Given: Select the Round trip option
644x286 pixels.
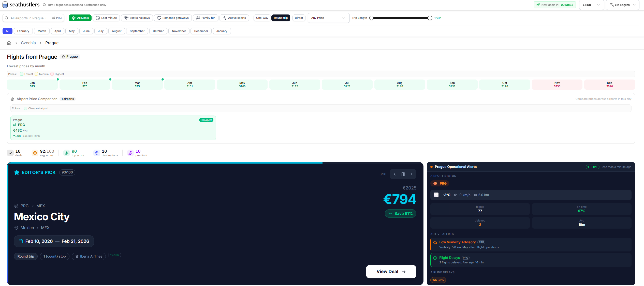Looking at the screenshot, I should [x=281, y=18].
